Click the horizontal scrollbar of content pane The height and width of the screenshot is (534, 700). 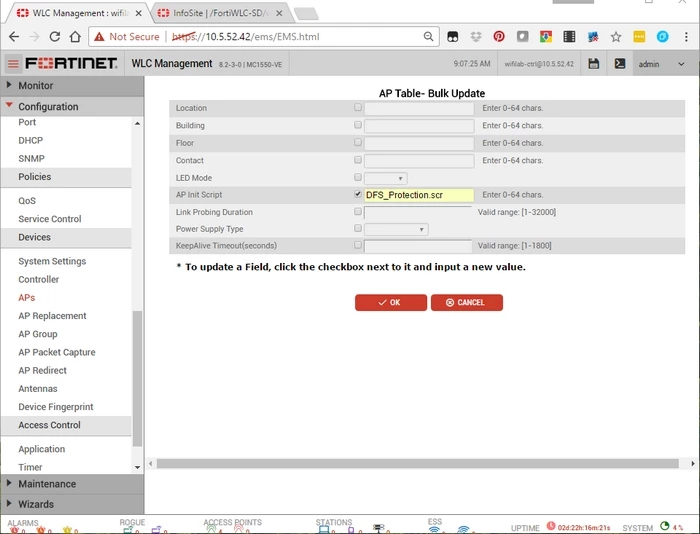(417, 463)
